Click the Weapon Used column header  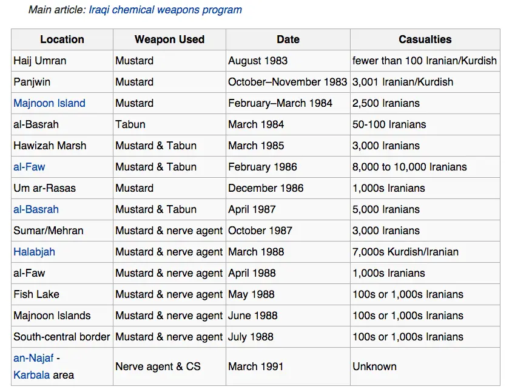[169, 39]
